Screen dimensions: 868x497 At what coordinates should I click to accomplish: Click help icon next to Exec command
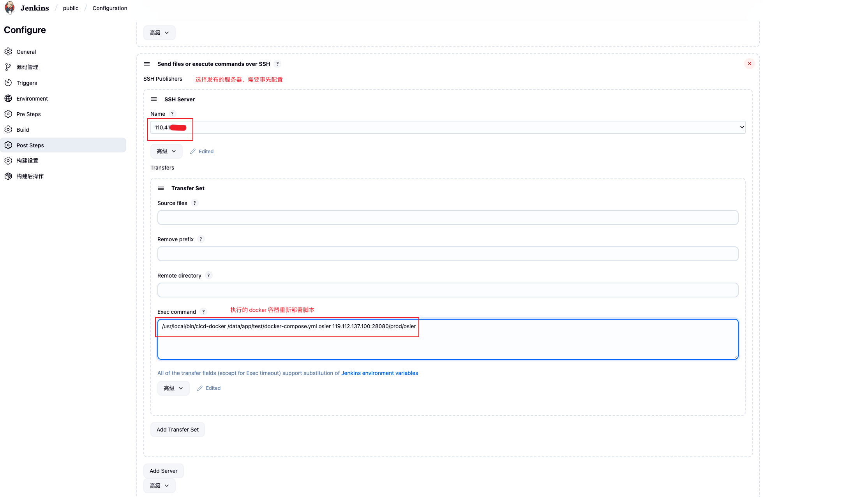pos(203,312)
